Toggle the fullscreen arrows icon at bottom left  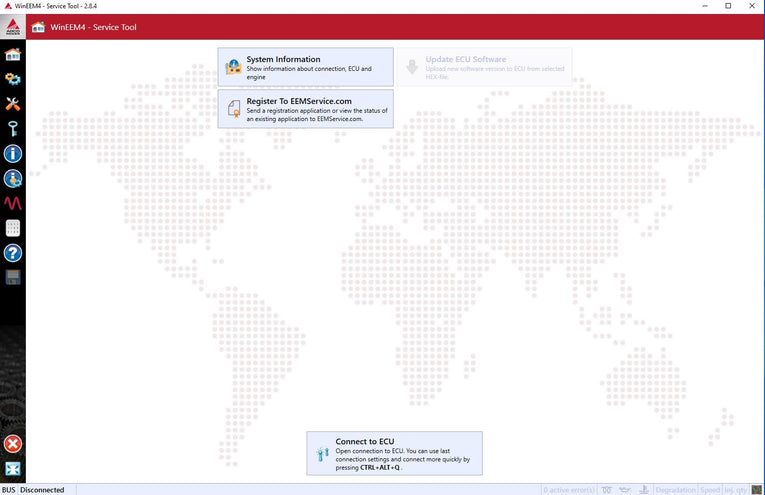click(x=13, y=469)
